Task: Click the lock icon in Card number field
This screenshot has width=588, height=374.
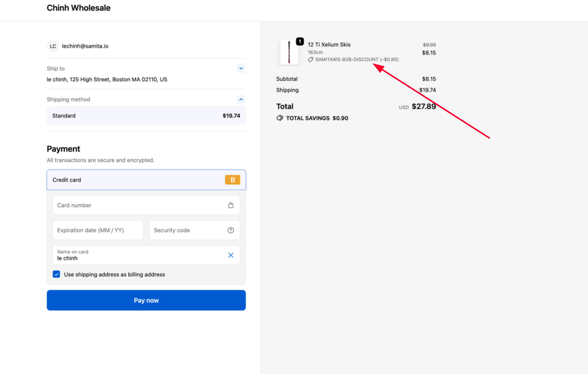Action: 230,205
